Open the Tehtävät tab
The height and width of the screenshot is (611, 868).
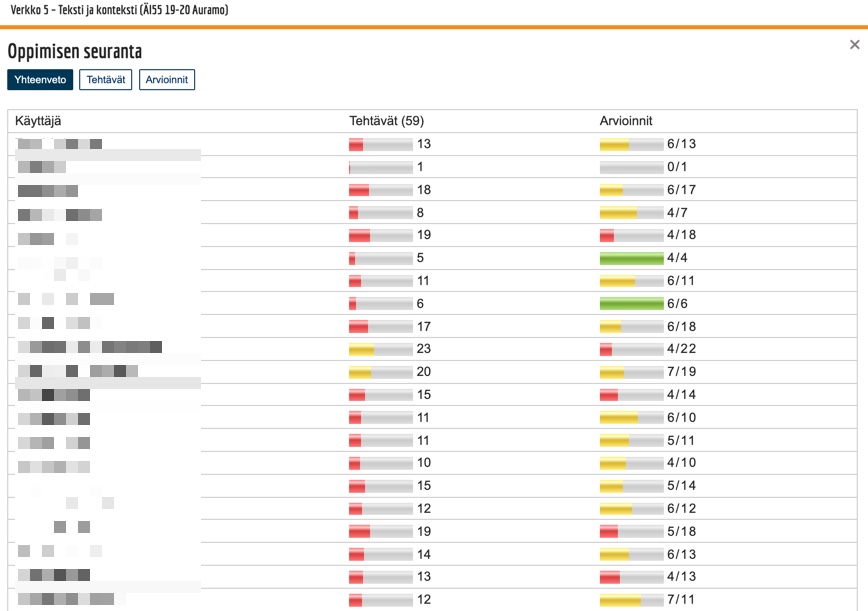(106, 80)
